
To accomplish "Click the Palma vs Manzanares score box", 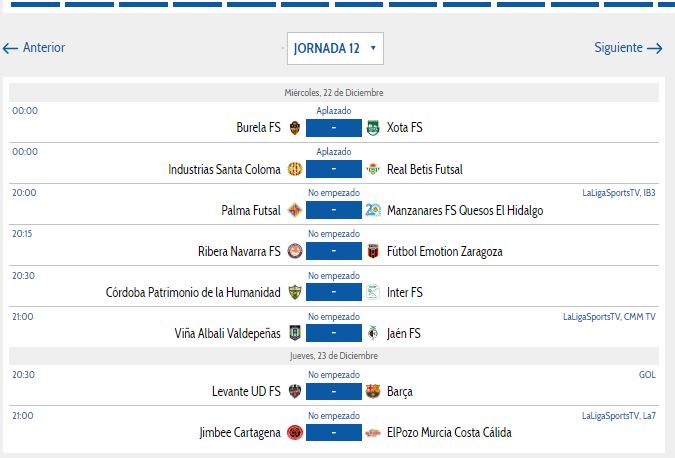I will (334, 210).
